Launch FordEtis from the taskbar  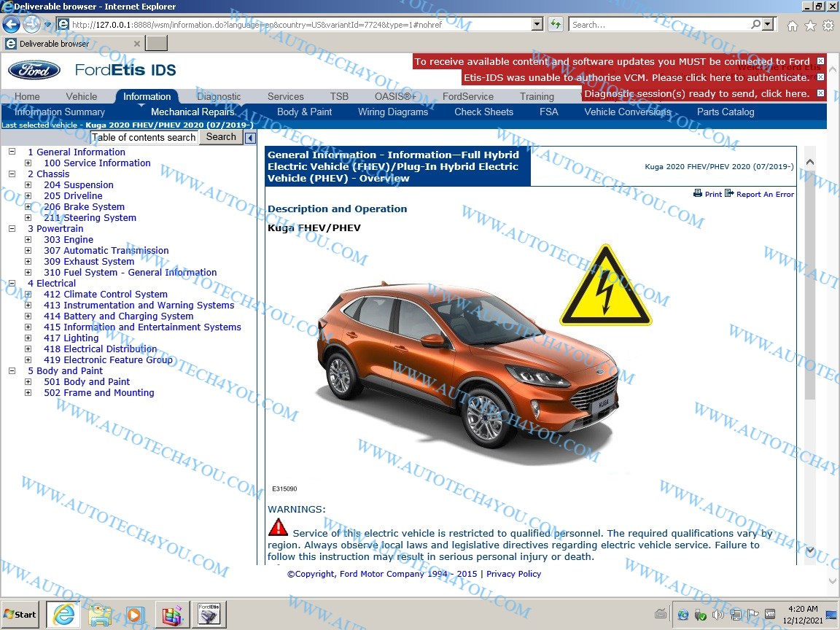pyautogui.click(x=209, y=615)
